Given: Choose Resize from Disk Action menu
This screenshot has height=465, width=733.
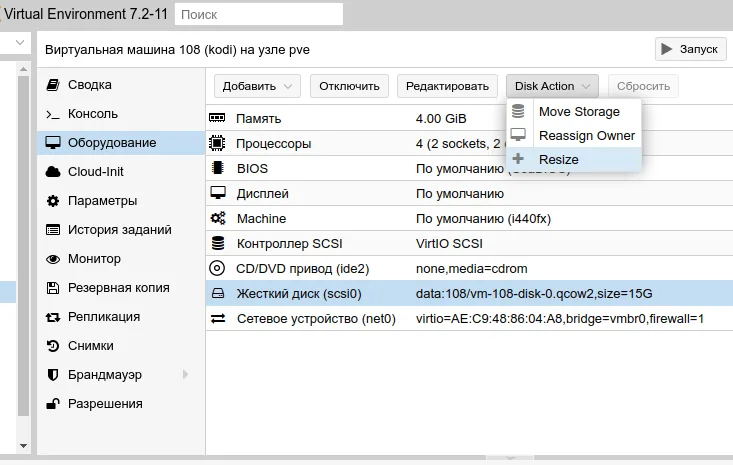Looking at the screenshot, I should click(574, 159).
